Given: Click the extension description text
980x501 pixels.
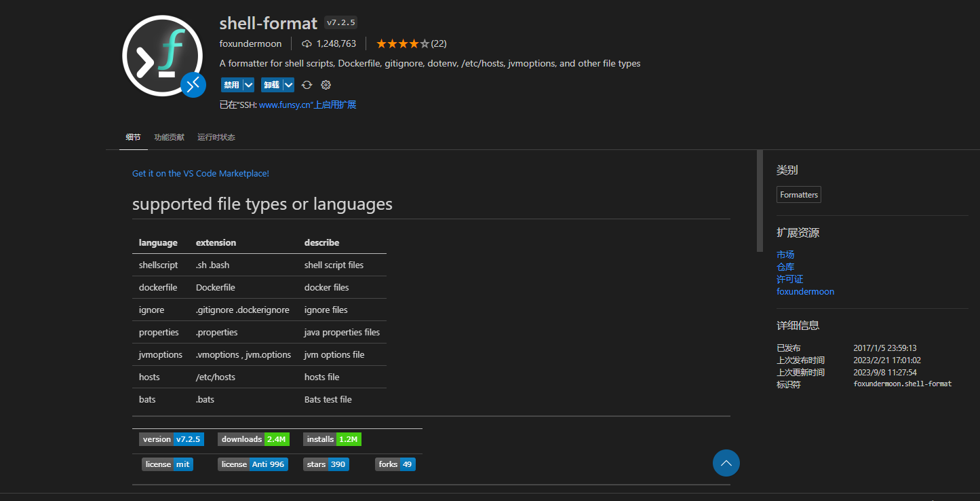Looking at the screenshot, I should 430,63.
